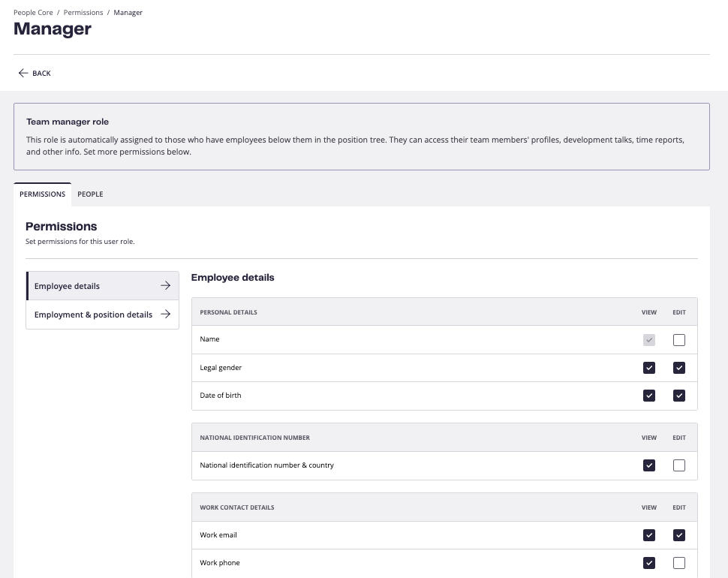Enable Edit permission for Work phone
The image size is (728, 578).
point(678,563)
